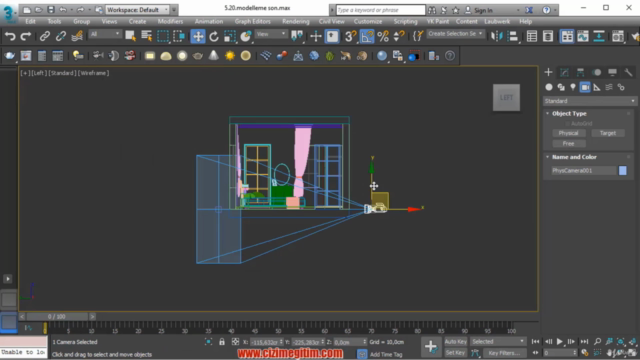The height and width of the screenshot is (360, 640).
Task: Switch to Motion command panel tab
Action: click(x=596, y=73)
